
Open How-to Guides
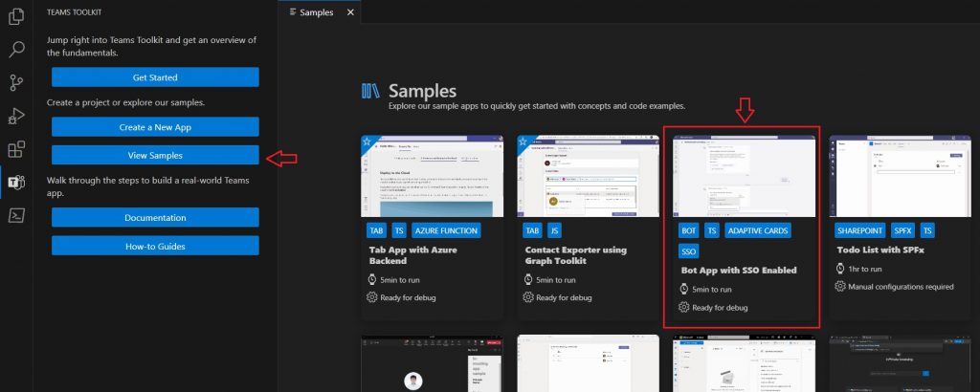pos(155,246)
